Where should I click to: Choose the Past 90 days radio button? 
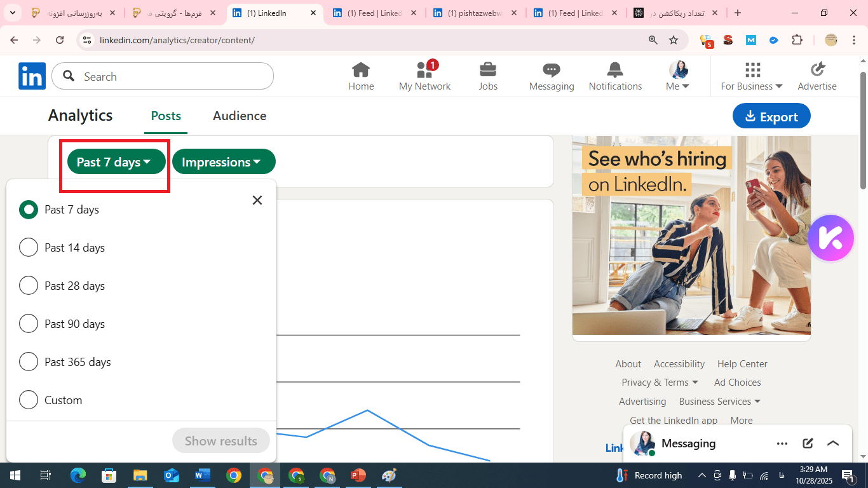point(29,324)
